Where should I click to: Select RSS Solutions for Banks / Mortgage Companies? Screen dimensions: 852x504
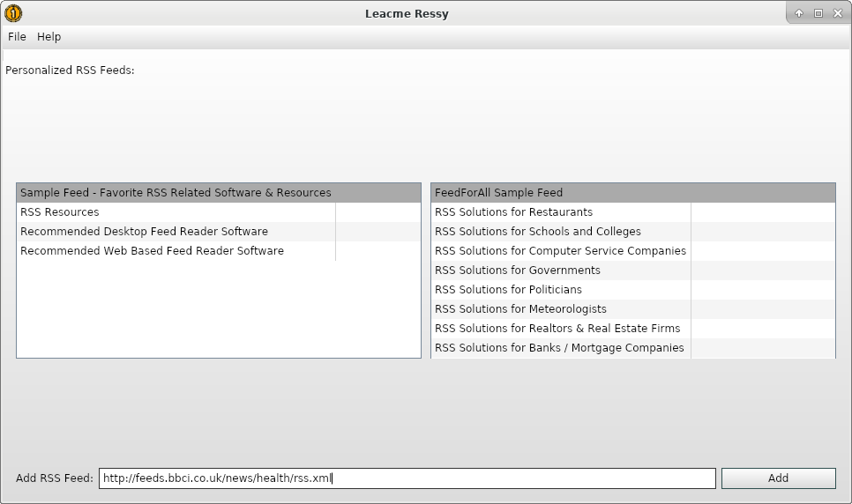pyautogui.click(x=559, y=348)
